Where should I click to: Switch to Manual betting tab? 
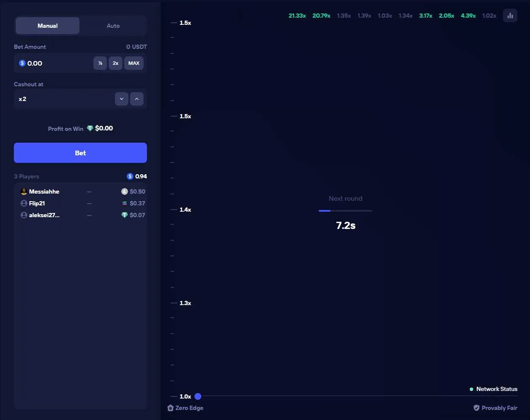[48, 26]
